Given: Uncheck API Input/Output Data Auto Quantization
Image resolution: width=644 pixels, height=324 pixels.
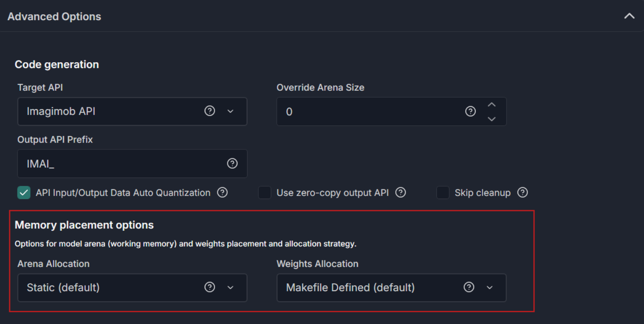Looking at the screenshot, I should [x=24, y=192].
